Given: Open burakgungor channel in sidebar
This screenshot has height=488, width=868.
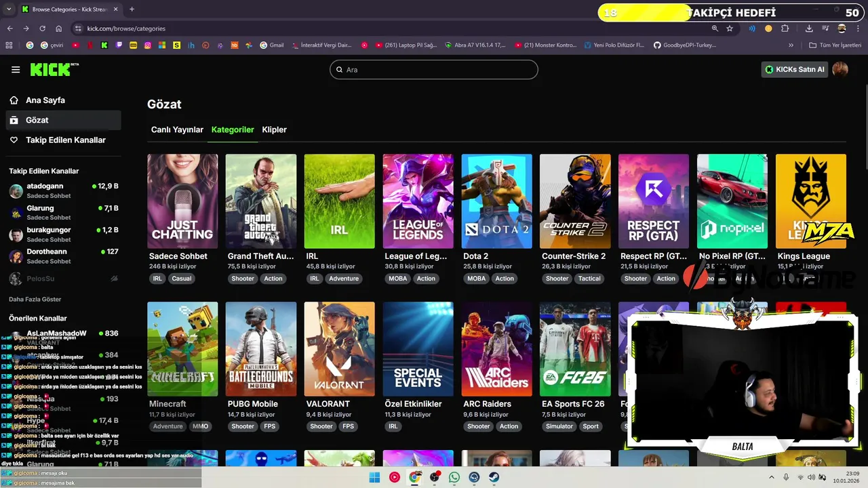Looking at the screenshot, I should [x=64, y=234].
